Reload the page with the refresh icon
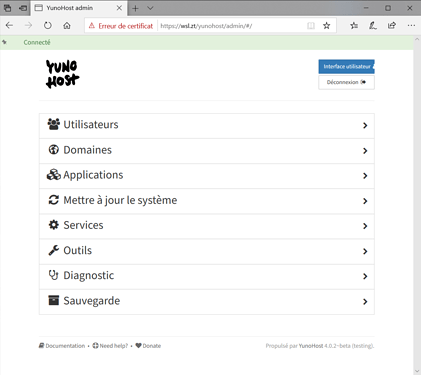Viewport: 421px width, 375px height. pyautogui.click(x=48, y=26)
